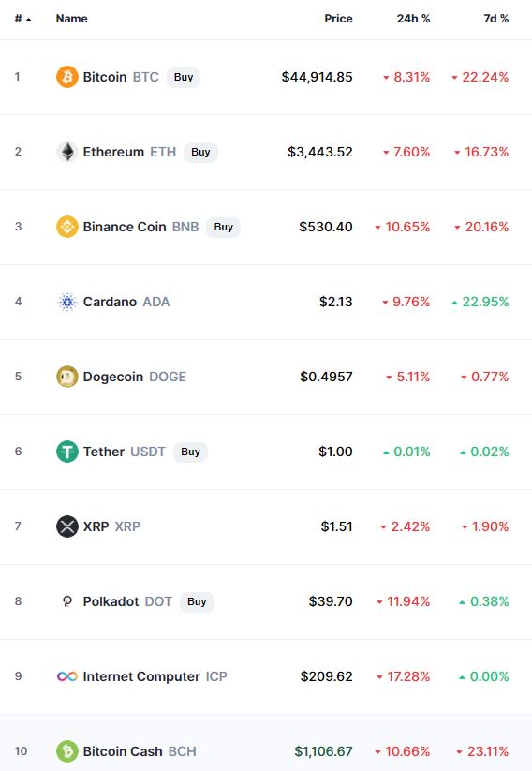
Task: Click the Internet Computer infinity logo
Action: click(67, 676)
